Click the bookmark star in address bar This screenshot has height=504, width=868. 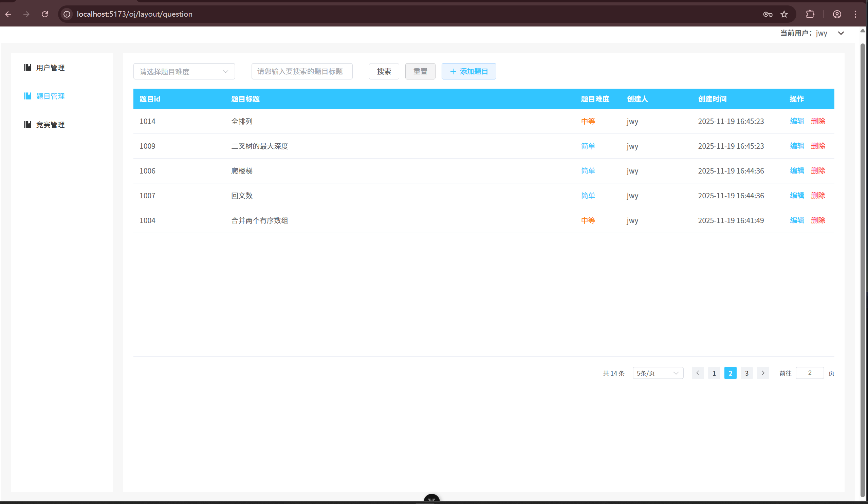tap(784, 14)
